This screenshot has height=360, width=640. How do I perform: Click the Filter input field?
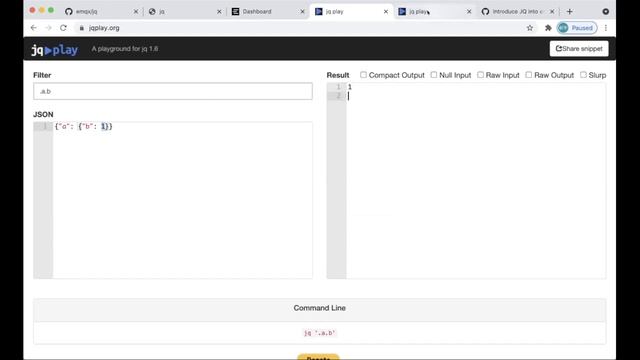(x=173, y=91)
